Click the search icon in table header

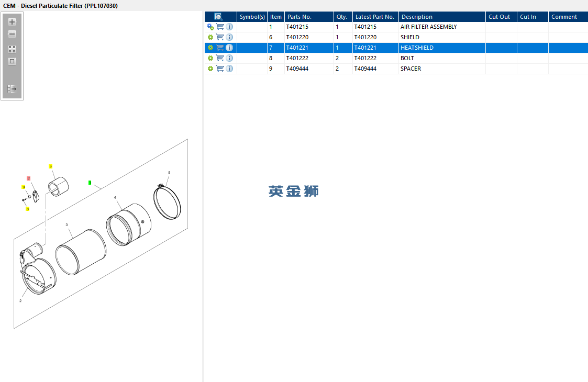pyautogui.click(x=218, y=17)
